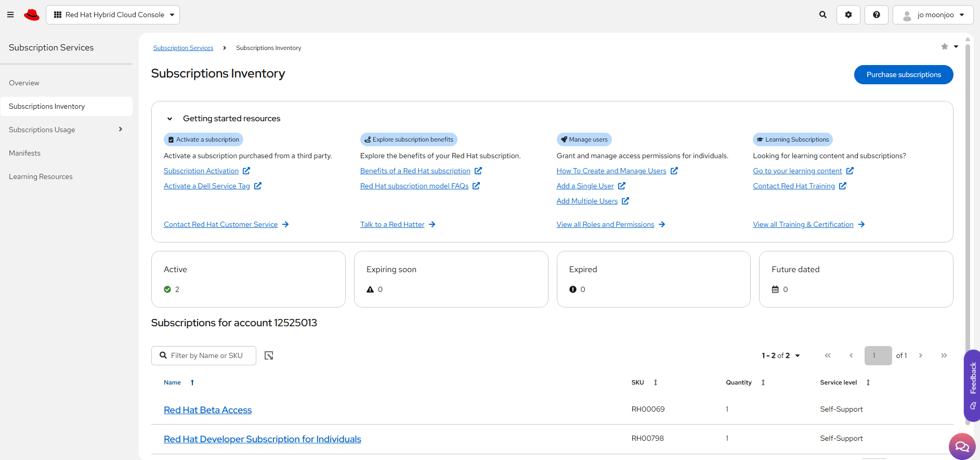
Task: Click the arrow next to Contact Red Hat Customer Service
Action: point(285,224)
